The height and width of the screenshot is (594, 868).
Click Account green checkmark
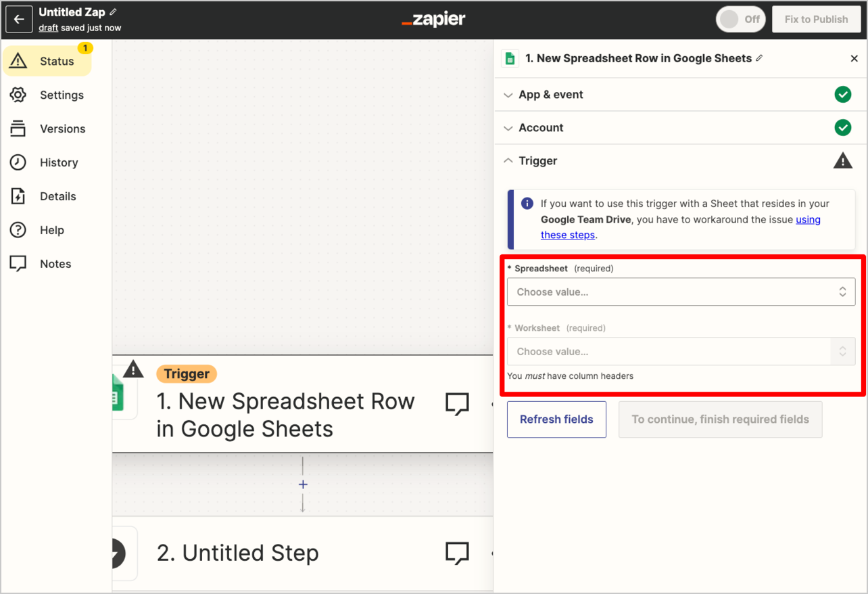842,127
